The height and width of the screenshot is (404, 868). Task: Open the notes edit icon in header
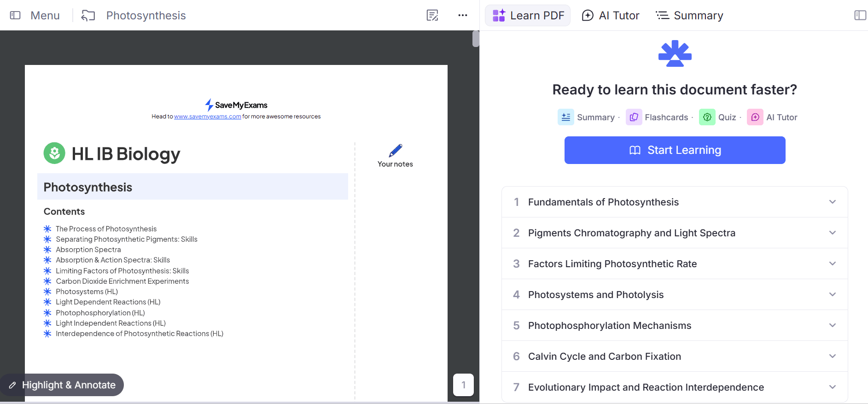click(x=432, y=15)
